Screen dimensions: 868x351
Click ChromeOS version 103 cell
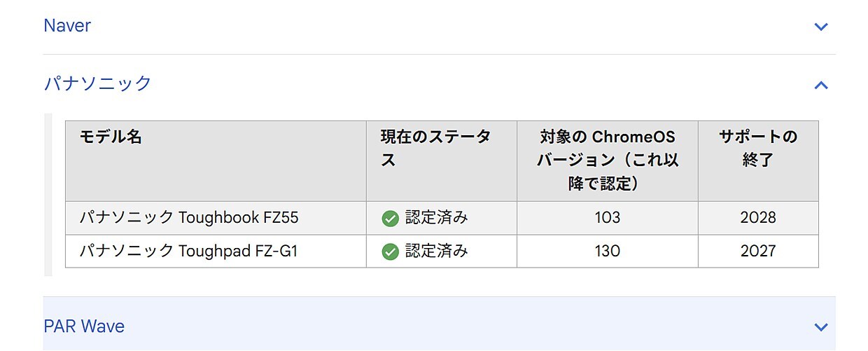pos(607,218)
